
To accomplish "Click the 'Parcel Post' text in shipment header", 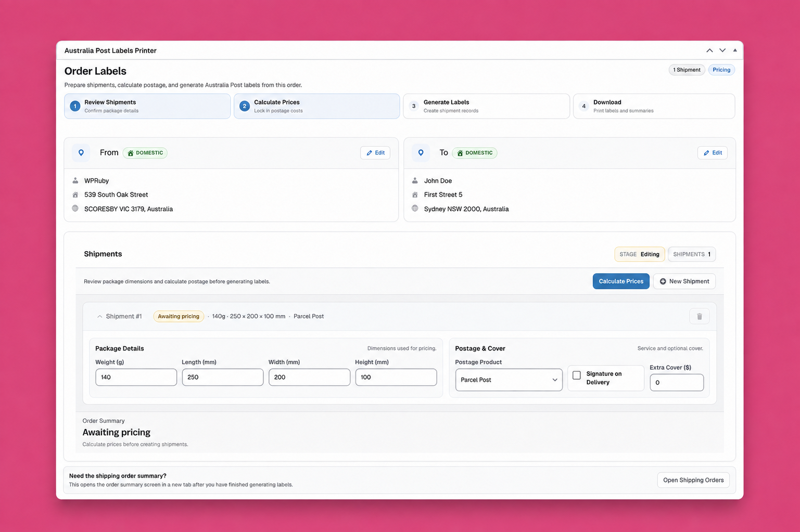I will point(309,316).
